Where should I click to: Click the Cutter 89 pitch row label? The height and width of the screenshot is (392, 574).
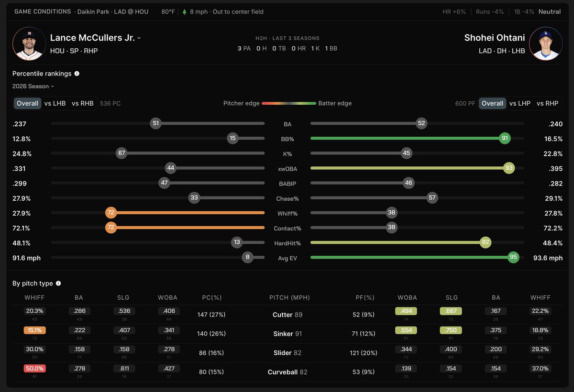(x=287, y=315)
